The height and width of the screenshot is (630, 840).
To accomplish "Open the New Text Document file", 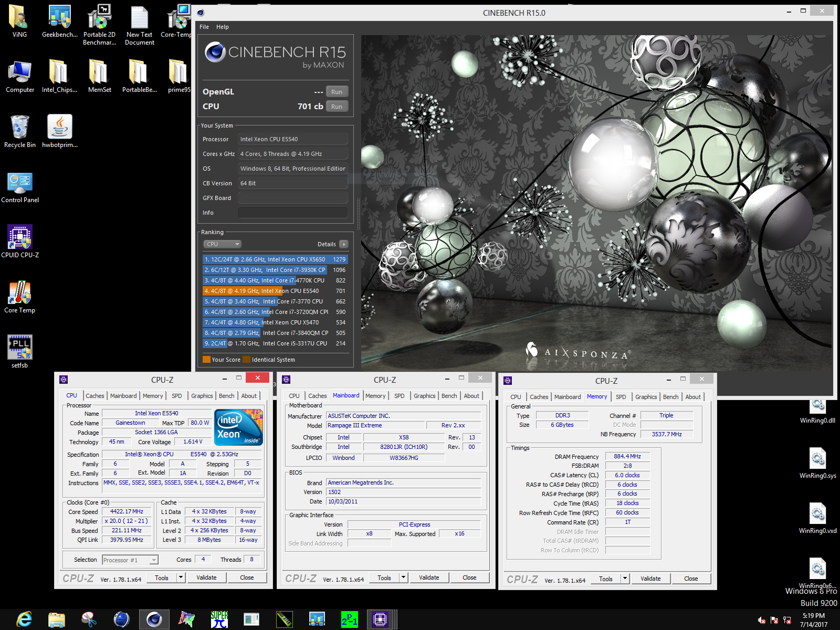I will pyautogui.click(x=139, y=25).
